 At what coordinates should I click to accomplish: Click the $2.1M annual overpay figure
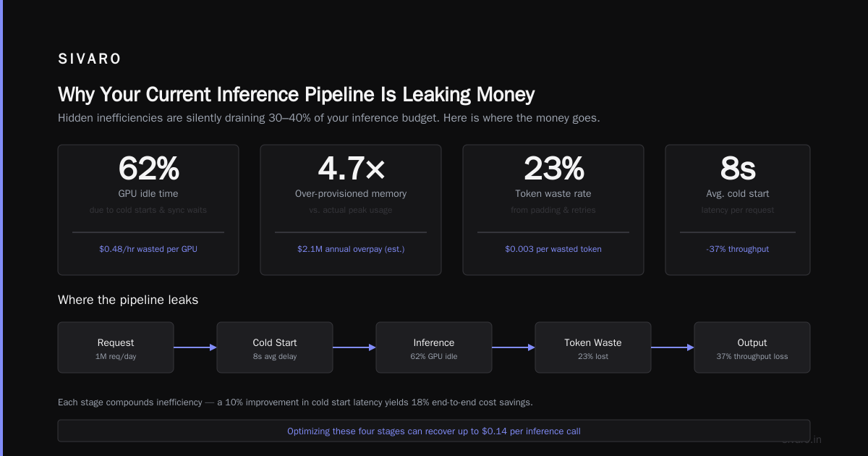click(351, 249)
